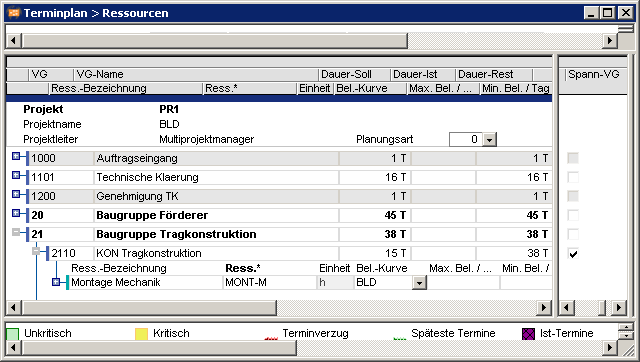
Task: Toggle Spann-VG checkbox for Auftragseingang
Action: pos(573,158)
